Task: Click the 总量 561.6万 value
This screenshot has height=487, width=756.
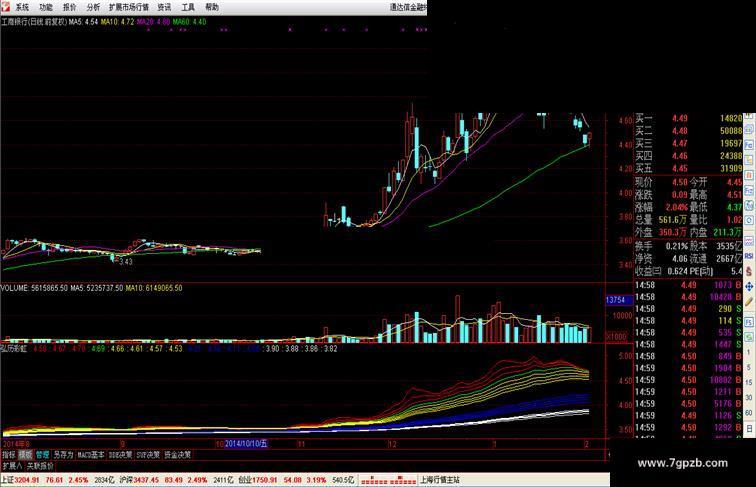Action: point(673,220)
